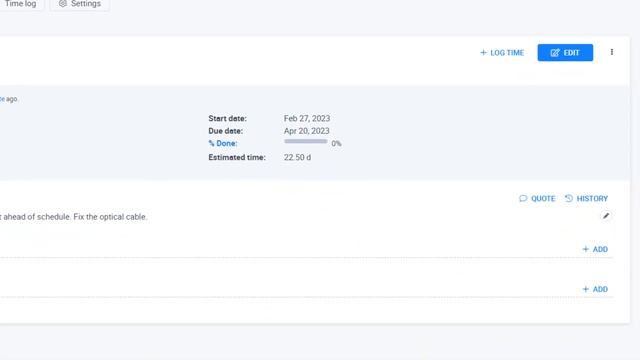Click the 0% done value
This screenshot has width=640, height=360.
pos(336,144)
